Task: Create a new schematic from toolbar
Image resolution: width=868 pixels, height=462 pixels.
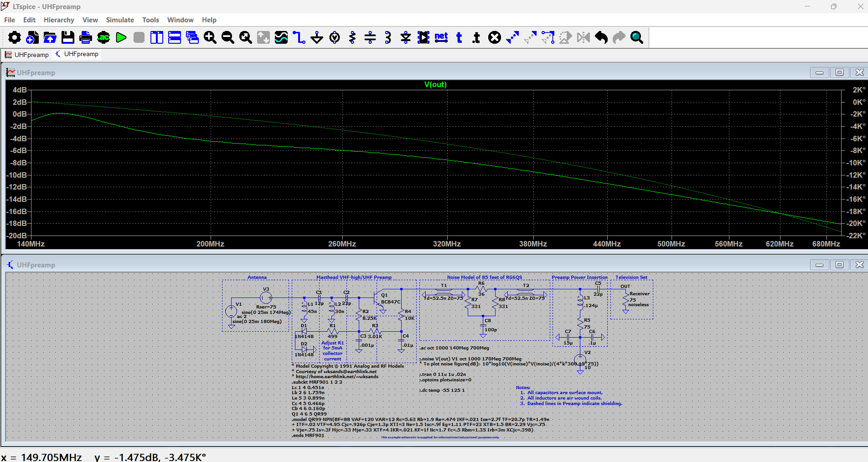Action: point(32,37)
